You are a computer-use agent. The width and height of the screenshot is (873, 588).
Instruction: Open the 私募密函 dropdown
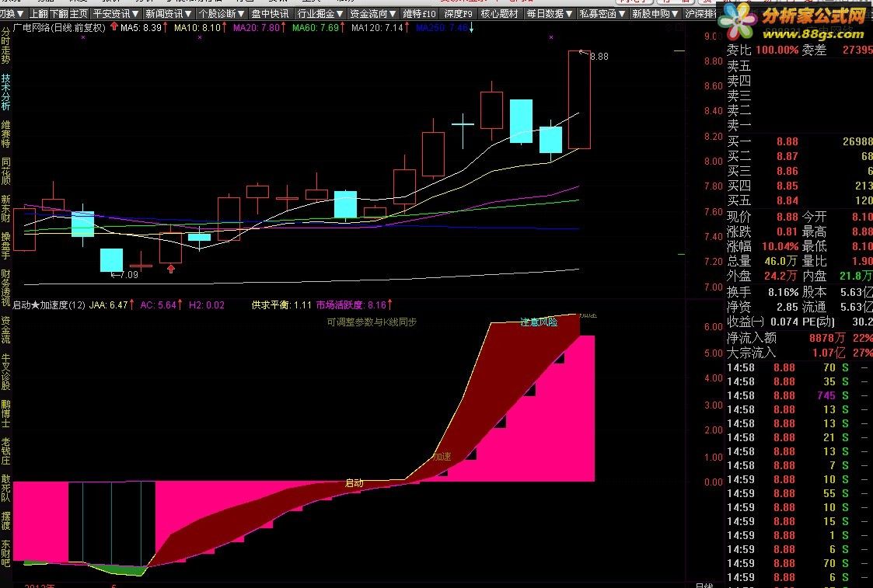[602, 13]
